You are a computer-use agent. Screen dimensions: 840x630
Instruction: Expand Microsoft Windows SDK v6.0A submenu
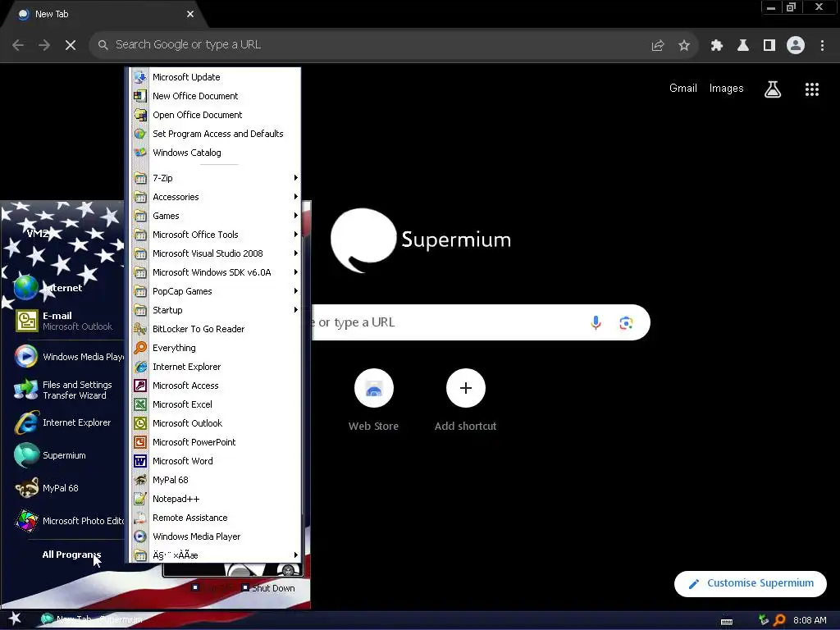pyautogui.click(x=216, y=272)
